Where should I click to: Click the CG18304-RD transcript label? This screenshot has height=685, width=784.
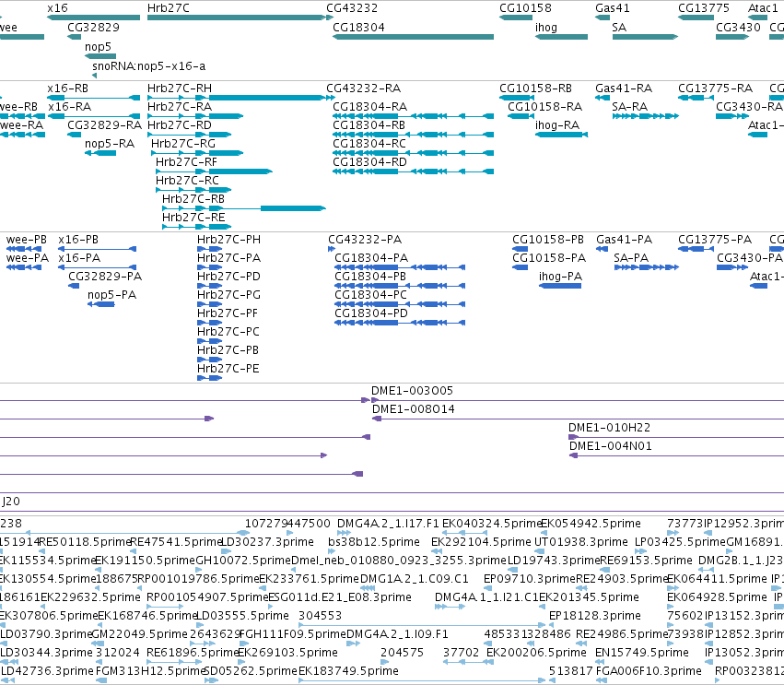tap(369, 162)
